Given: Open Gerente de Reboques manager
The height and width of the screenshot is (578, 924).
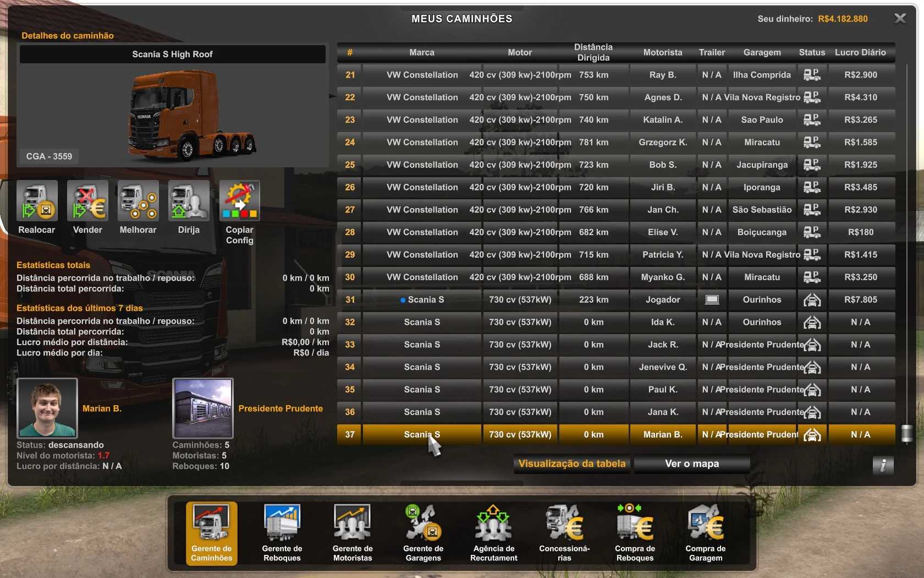Looking at the screenshot, I should tap(282, 532).
